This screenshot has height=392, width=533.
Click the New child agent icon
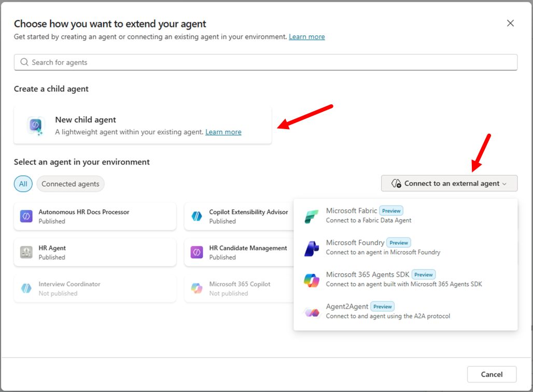[35, 125]
